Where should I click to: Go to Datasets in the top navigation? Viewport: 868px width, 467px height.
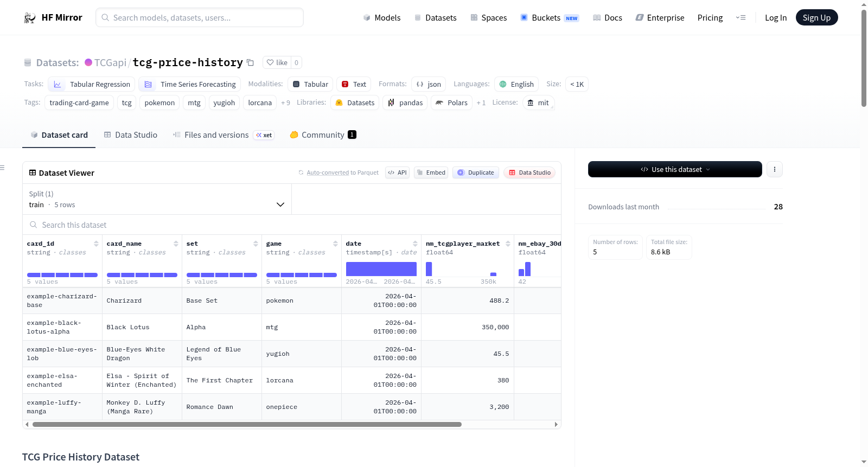[x=435, y=18]
